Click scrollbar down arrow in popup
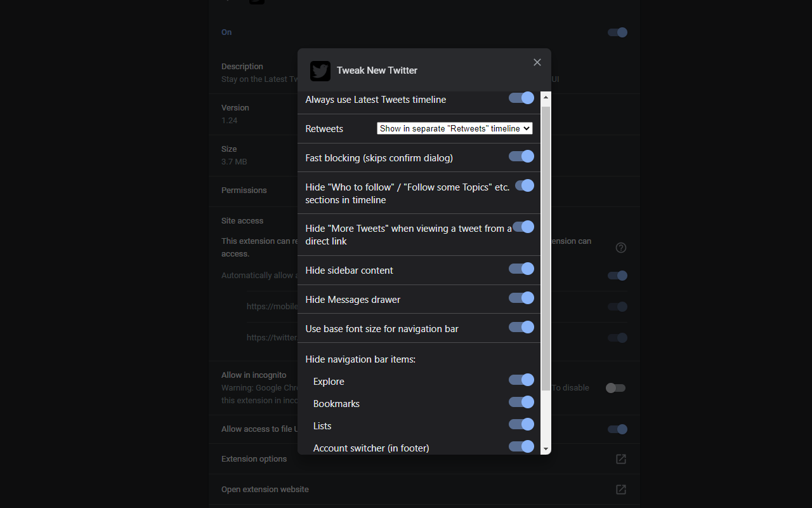 (546, 449)
